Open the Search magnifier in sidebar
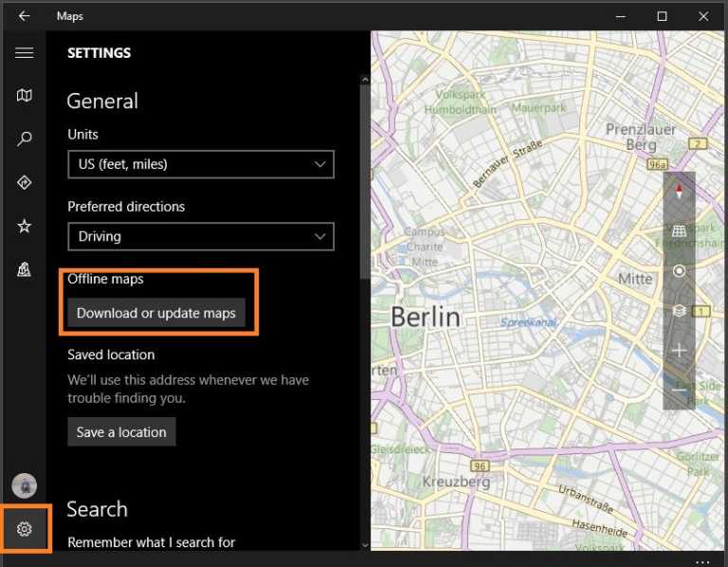The height and width of the screenshot is (567, 728). (x=24, y=138)
